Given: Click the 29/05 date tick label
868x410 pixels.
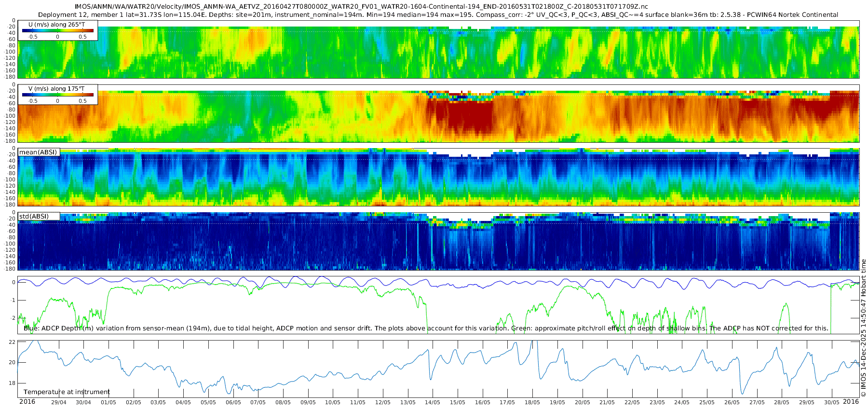Looking at the screenshot, I should click(807, 403).
